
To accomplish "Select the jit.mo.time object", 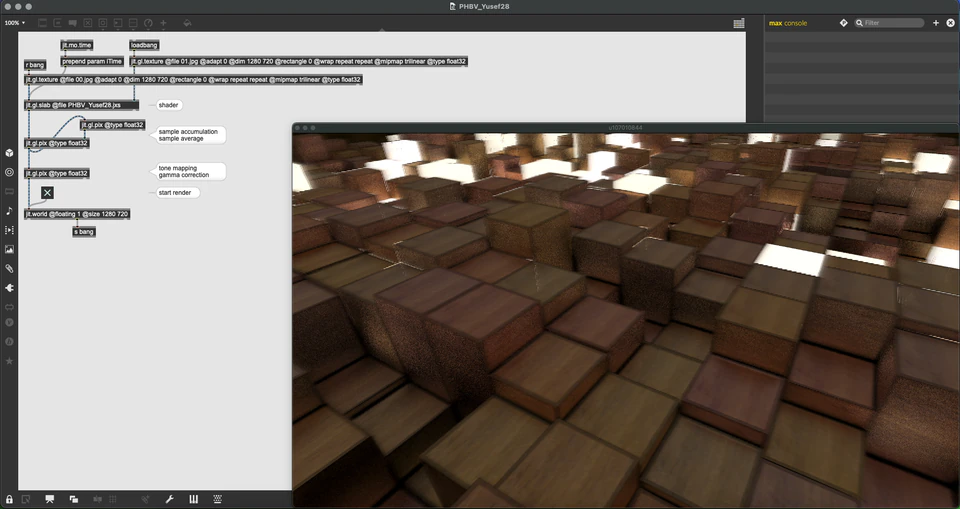I will [x=77, y=45].
